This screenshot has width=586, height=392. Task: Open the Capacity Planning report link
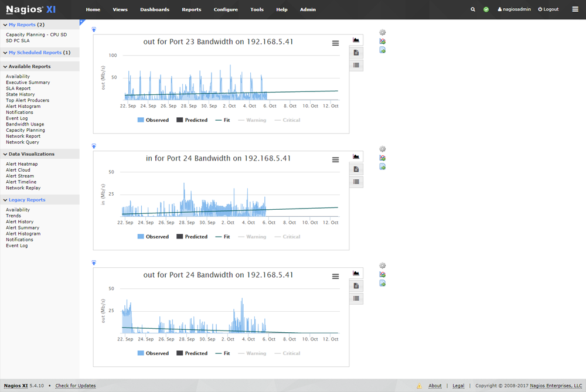point(25,130)
